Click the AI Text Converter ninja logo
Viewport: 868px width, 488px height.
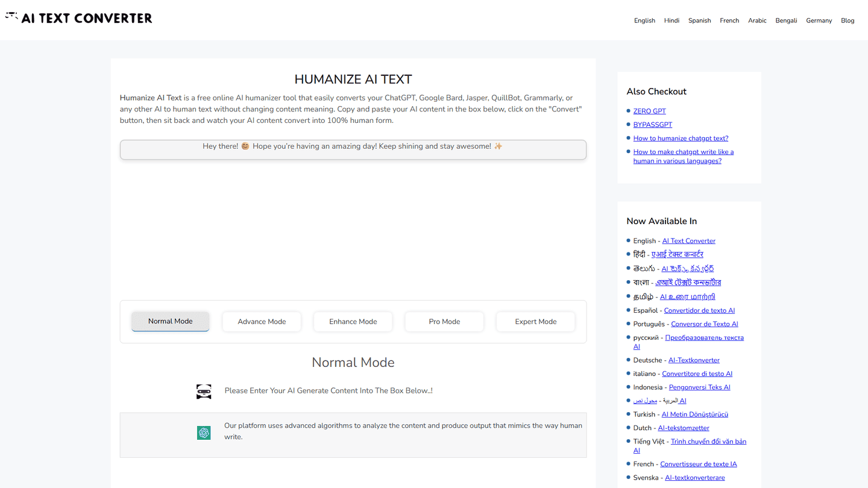(x=79, y=18)
